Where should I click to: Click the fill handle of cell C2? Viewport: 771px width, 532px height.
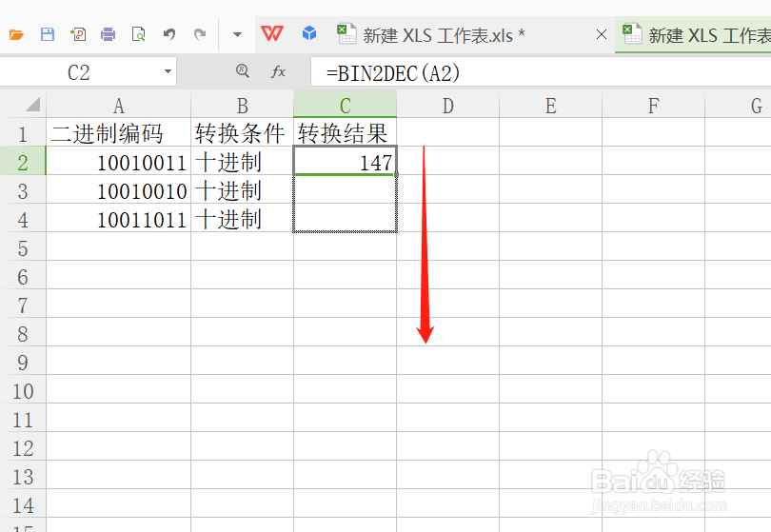point(396,174)
